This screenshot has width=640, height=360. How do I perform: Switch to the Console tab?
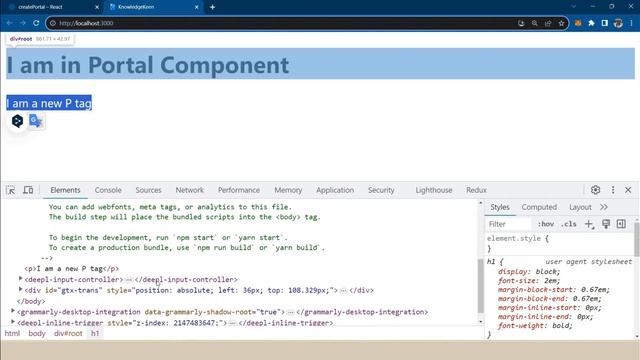pyautogui.click(x=108, y=190)
